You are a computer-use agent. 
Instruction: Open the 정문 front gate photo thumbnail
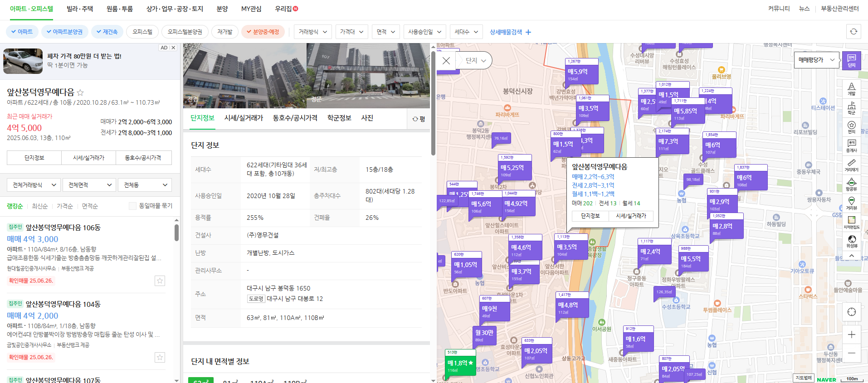coord(368,76)
